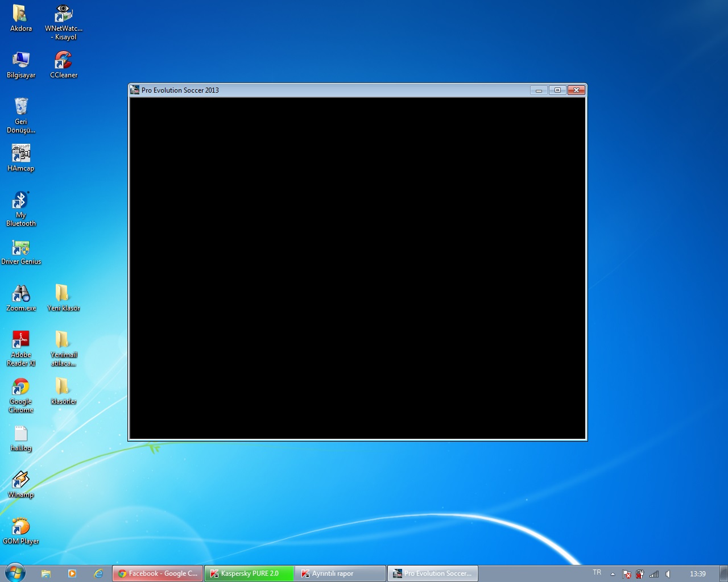This screenshot has width=728, height=582.
Task: Click the HAmcap desktop icon
Action: pos(21,157)
